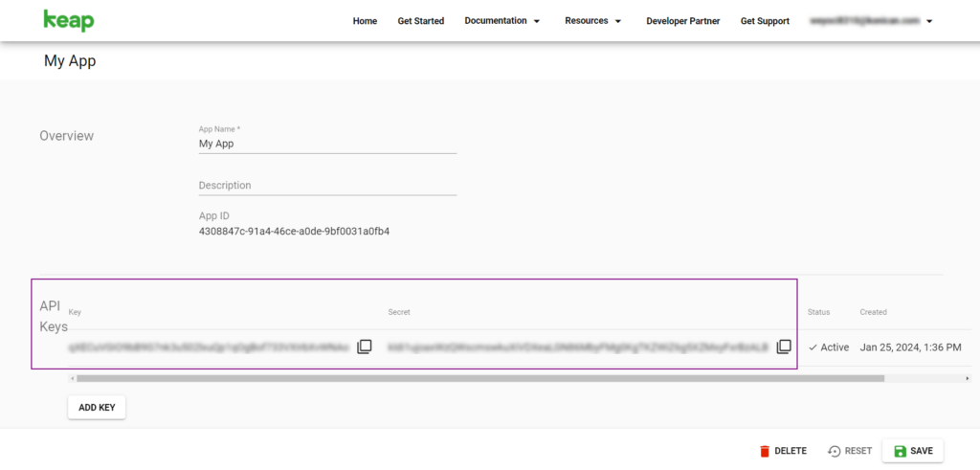The width and height of the screenshot is (980, 470).
Task: Open Developer Partner page
Action: [683, 21]
